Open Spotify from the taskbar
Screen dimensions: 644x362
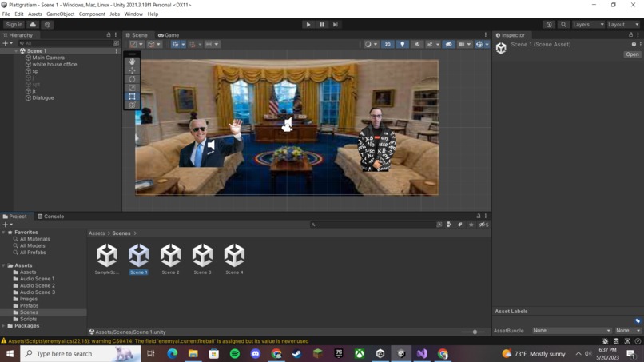pyautogui.click(x=235, y=354)
